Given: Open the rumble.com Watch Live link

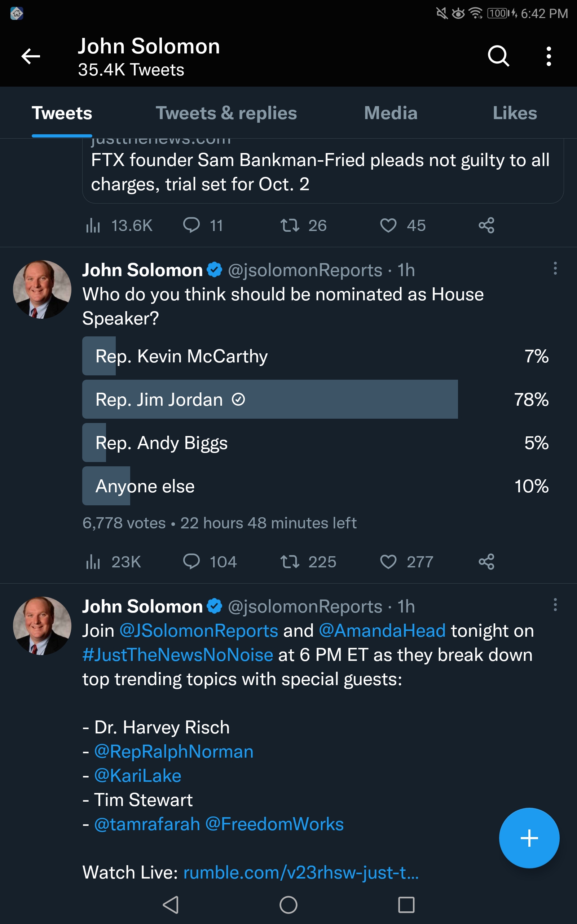Looking at the screenshot, I should click(x=301, y=872).
